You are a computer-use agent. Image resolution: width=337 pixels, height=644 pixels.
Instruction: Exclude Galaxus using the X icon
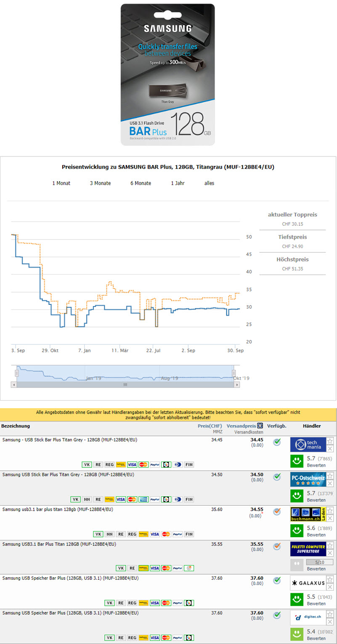tap(330, 587)
